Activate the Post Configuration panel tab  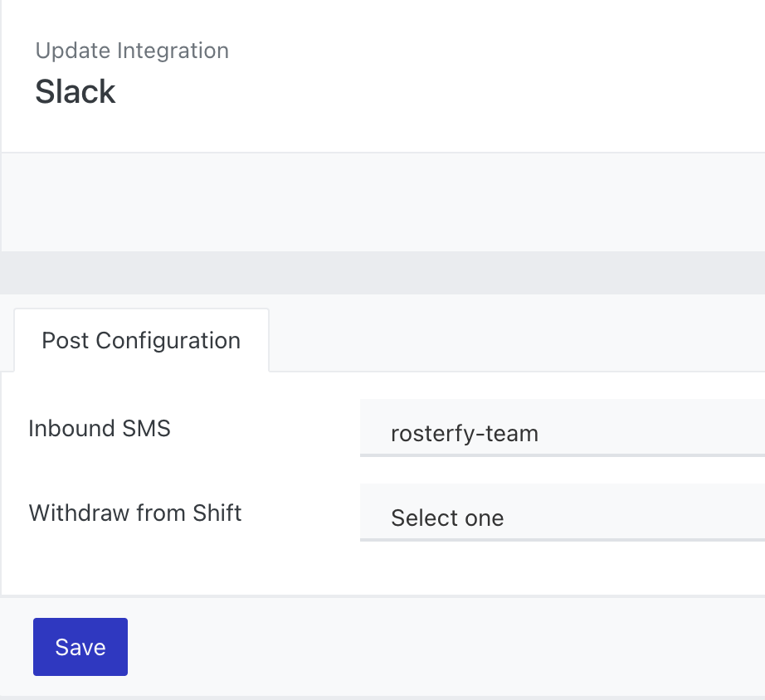pos(141,341)
